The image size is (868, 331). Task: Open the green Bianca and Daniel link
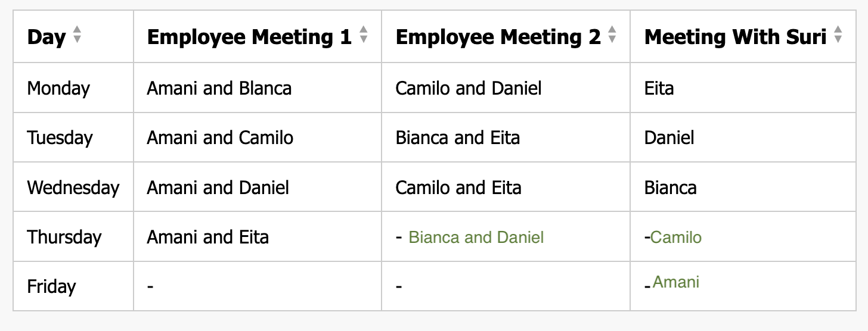(476, 238)
